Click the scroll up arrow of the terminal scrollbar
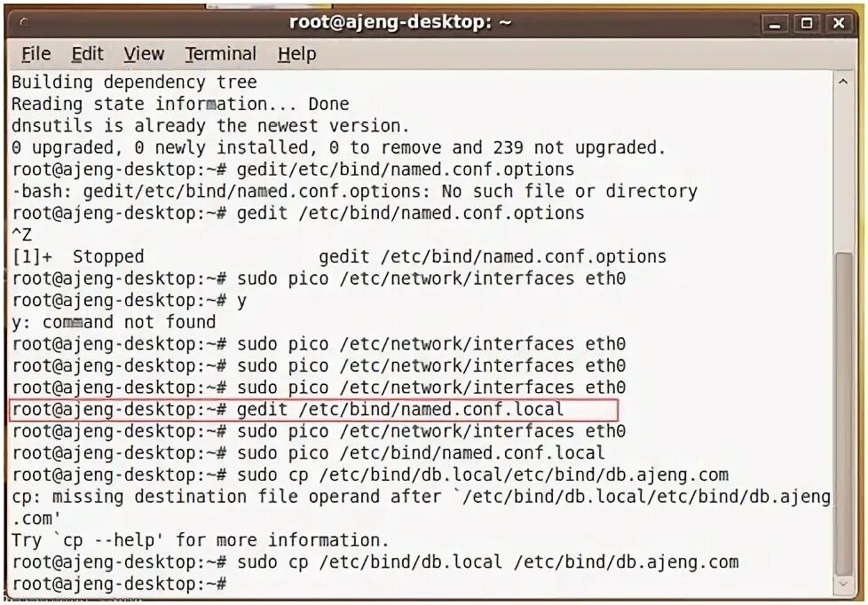Viewport: 868px width, 605px height. (x=843, y=82)
